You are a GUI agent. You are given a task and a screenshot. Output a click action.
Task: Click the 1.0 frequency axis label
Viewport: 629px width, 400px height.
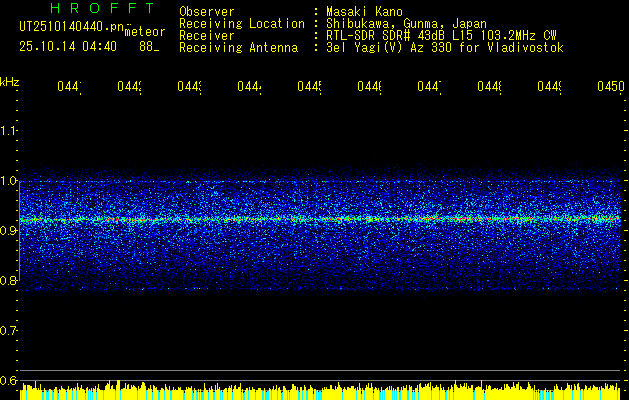coord(9,180)
